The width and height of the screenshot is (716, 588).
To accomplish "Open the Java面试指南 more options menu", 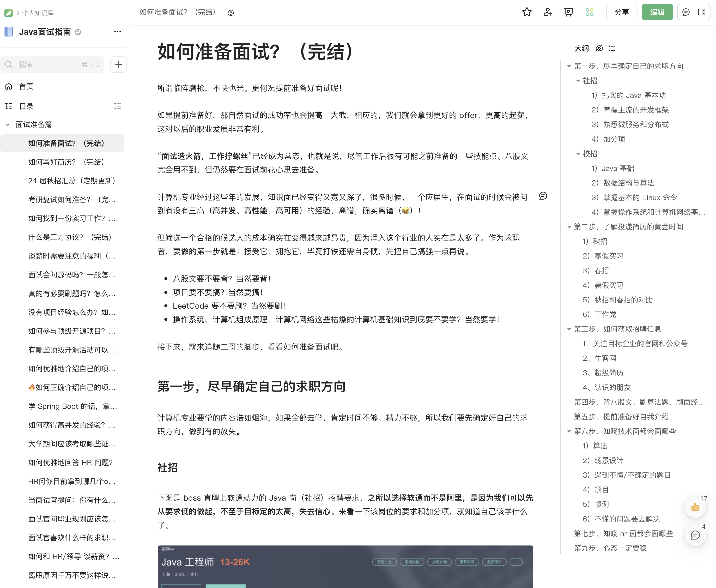I will point(118,32).
